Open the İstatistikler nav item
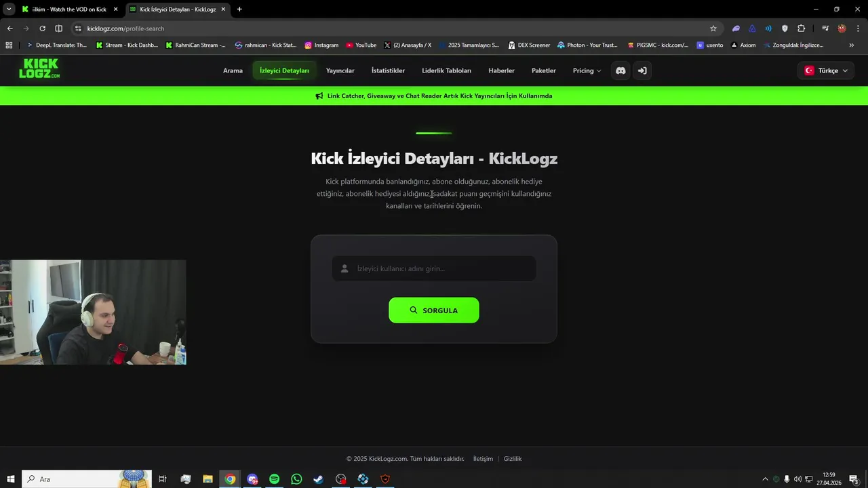The height and width of the screenshot is (488, 868). (x=388, y=70)
